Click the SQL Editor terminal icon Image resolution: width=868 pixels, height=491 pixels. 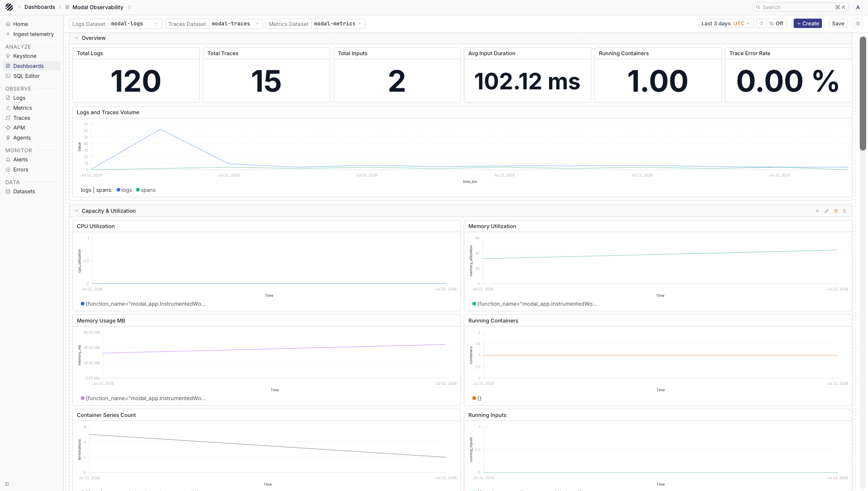pos(8,76)
